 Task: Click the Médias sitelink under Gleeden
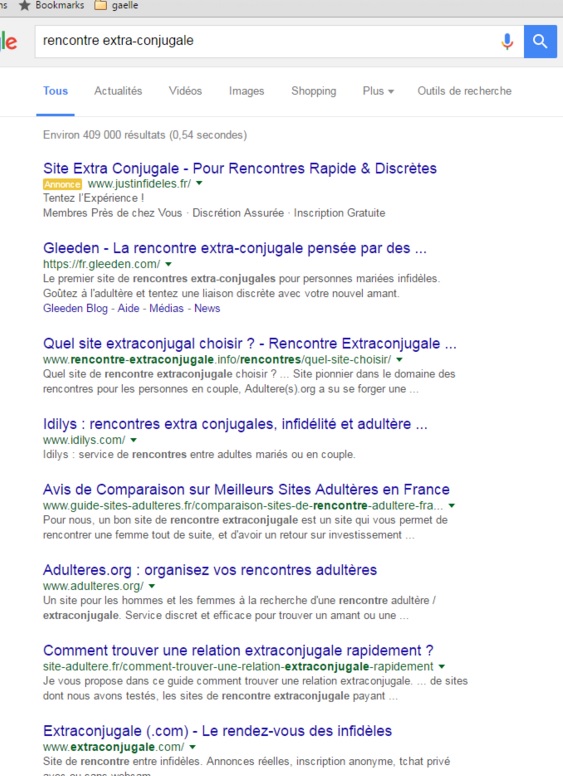(166, 308)
